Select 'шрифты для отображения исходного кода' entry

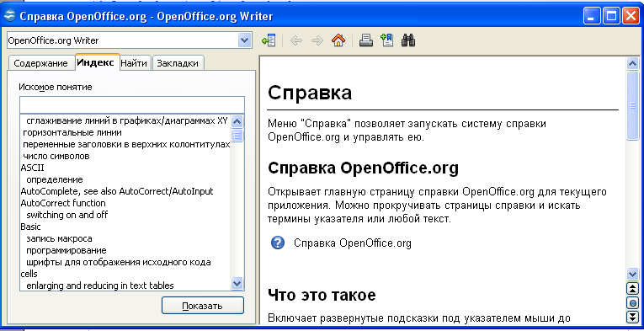point(119,262)
